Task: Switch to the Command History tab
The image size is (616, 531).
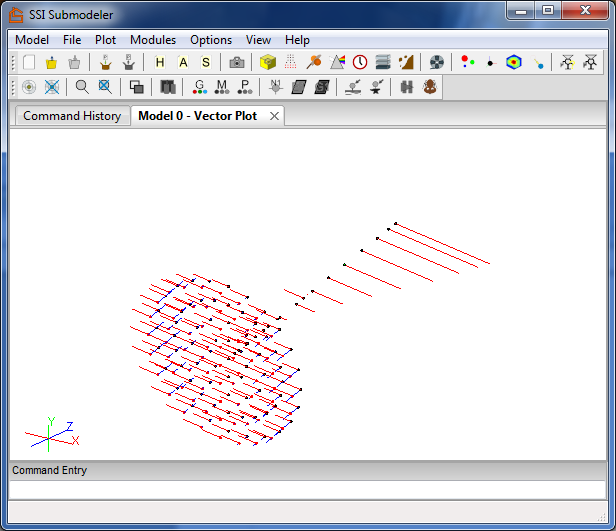Action: [72, 116]
